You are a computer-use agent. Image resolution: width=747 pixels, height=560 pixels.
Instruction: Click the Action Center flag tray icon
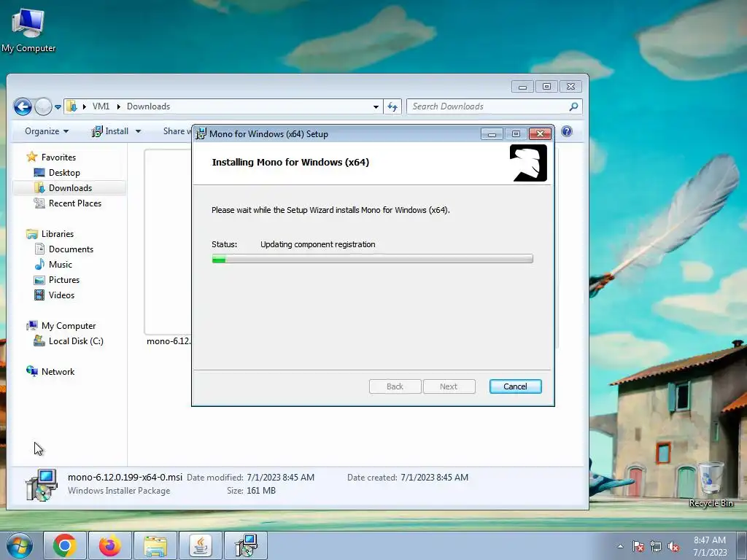(x=638, y=547)
